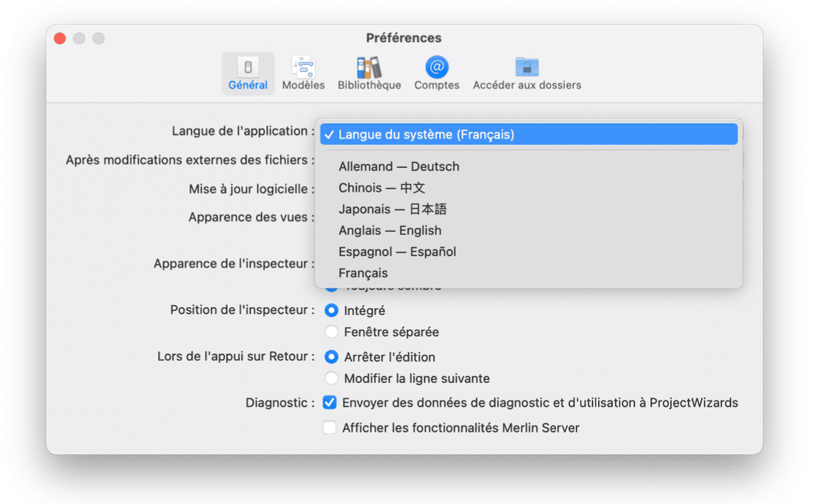Open the Modèles preferences icon
The image size is (825, 504).
(303, 68)
